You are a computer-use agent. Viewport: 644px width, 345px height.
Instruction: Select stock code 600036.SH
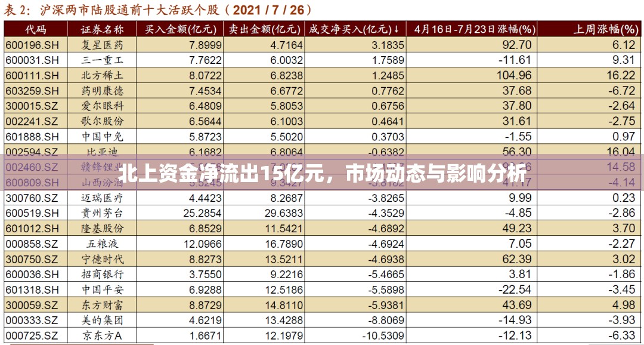[x=32, y=275]
